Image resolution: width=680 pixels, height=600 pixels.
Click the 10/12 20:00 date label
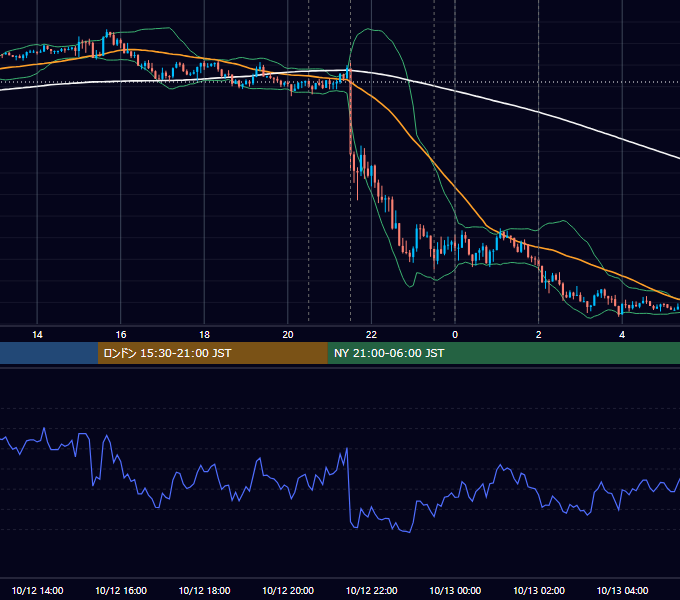[x=288, y=590]
